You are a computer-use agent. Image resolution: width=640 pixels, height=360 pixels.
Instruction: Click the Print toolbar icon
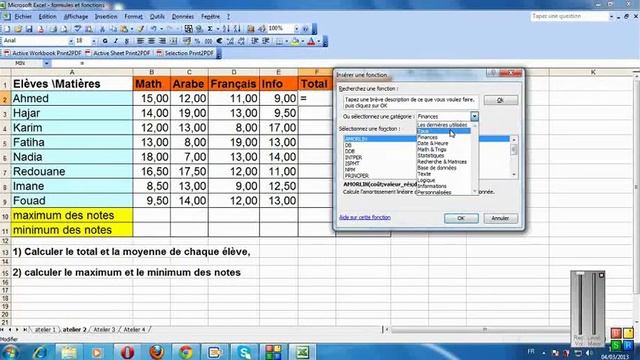pyautogui.click(x=53, y=29)
